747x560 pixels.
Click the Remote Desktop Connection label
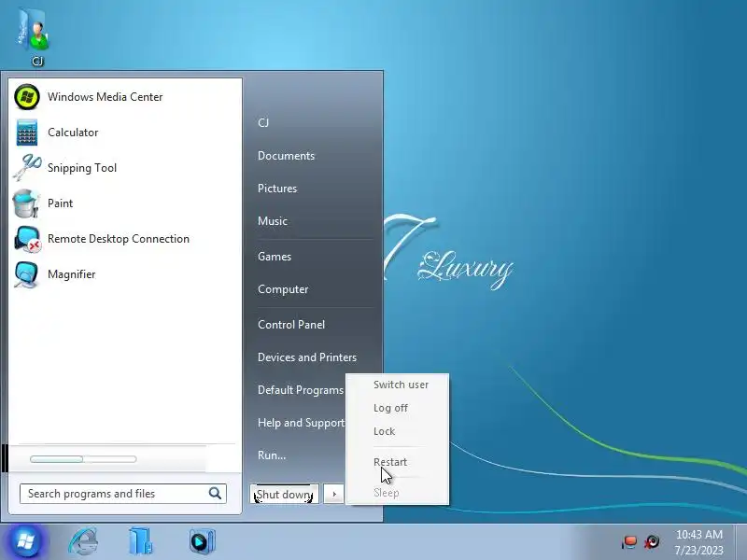coord(119,239)
